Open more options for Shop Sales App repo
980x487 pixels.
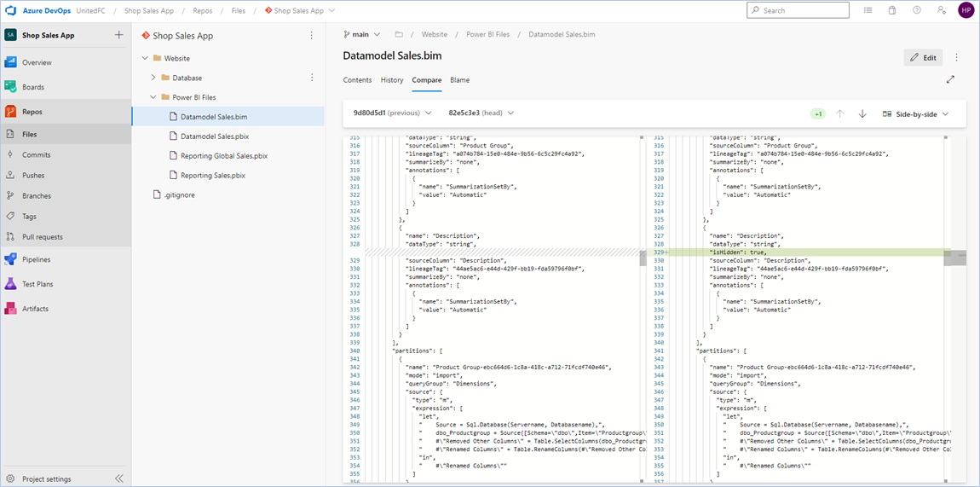coord(312,36)
